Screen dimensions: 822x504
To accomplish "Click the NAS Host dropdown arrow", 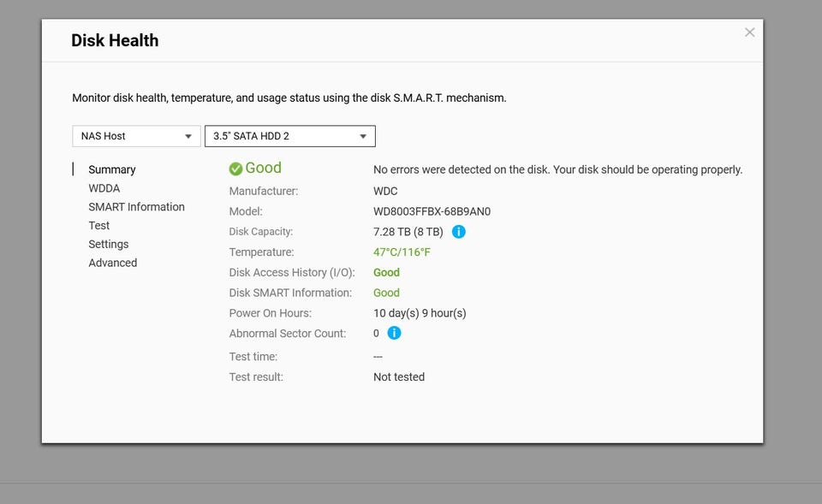I will click(188, 137).
